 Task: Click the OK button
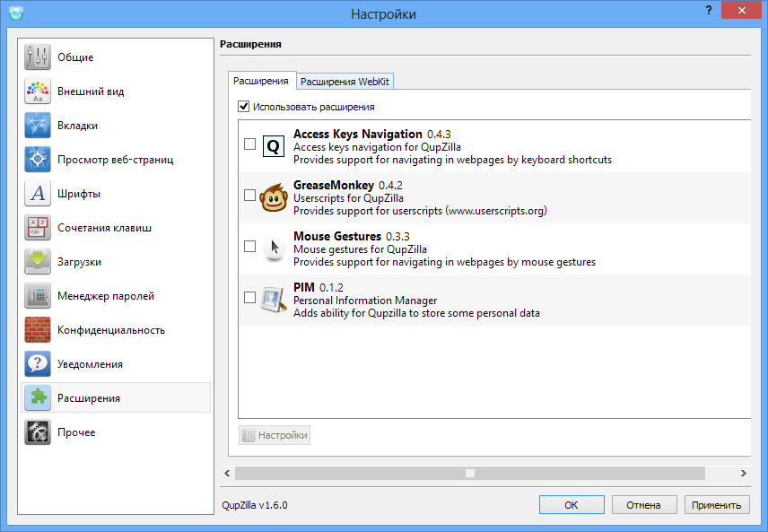click(x=572, y=504)
